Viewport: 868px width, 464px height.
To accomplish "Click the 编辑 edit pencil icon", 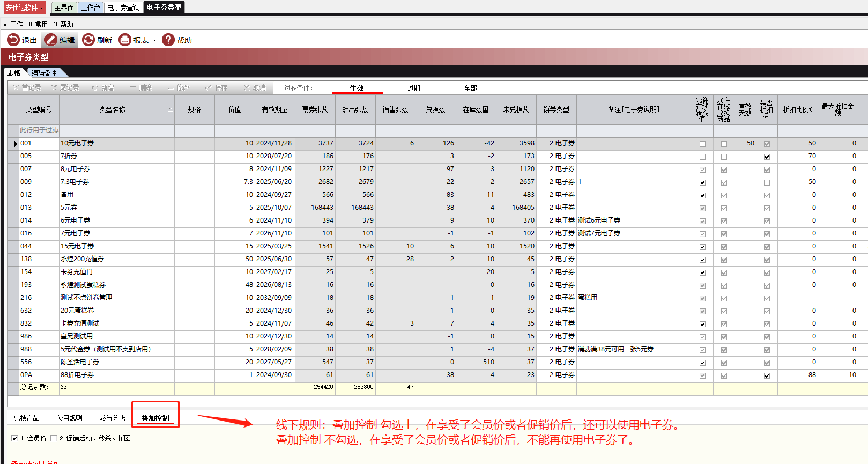I will pos(51,40).
